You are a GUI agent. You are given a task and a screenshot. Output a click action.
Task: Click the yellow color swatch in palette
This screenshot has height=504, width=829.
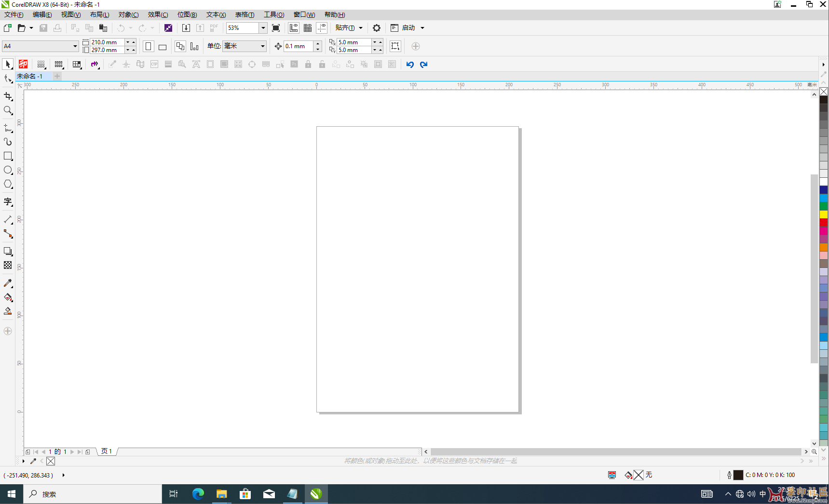coord(824,214)
